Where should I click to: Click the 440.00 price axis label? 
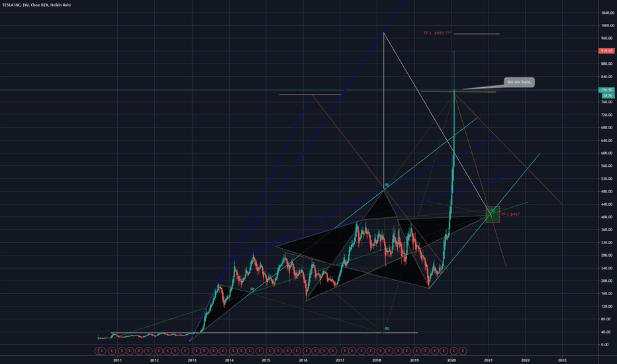(607, 205)
